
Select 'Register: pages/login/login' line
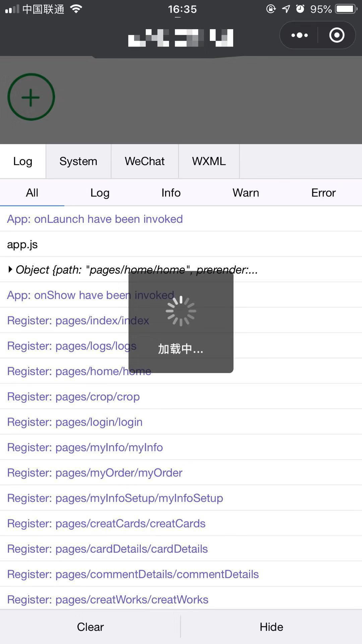[x=181, y=422]
